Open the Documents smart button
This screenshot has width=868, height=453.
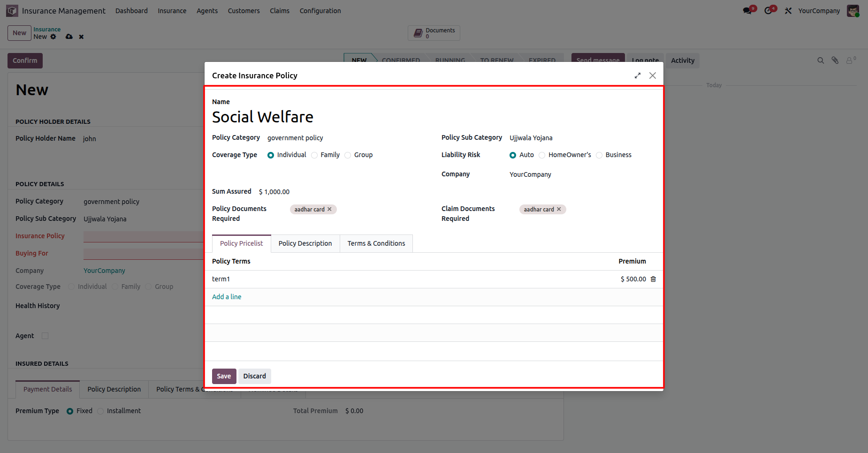tap(434, 33)
